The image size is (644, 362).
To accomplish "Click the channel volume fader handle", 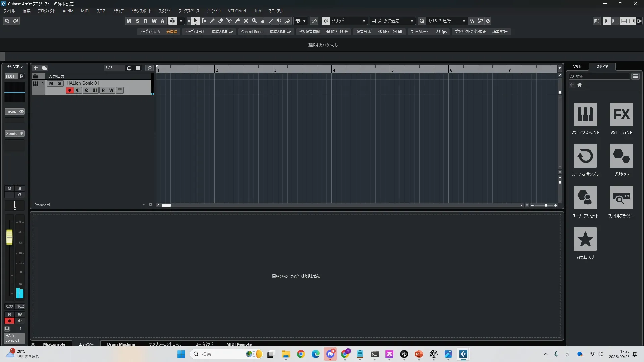I will (x=9, y=237).
